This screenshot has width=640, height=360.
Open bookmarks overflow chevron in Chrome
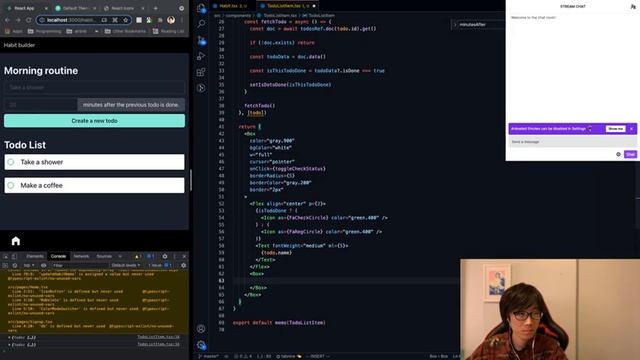[x=97, y=31]
